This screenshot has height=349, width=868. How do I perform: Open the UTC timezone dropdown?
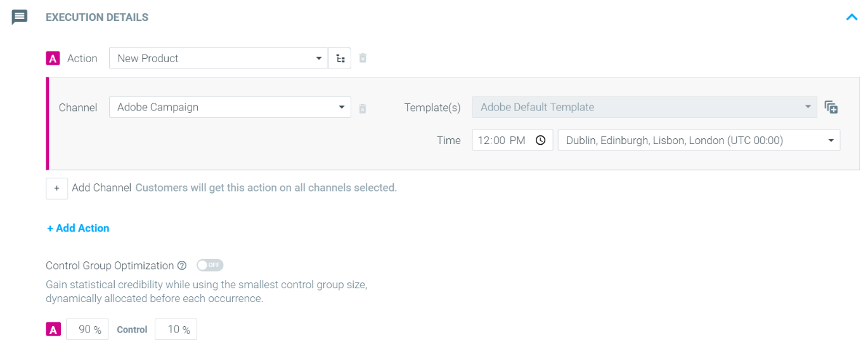[x=698, y=140]
